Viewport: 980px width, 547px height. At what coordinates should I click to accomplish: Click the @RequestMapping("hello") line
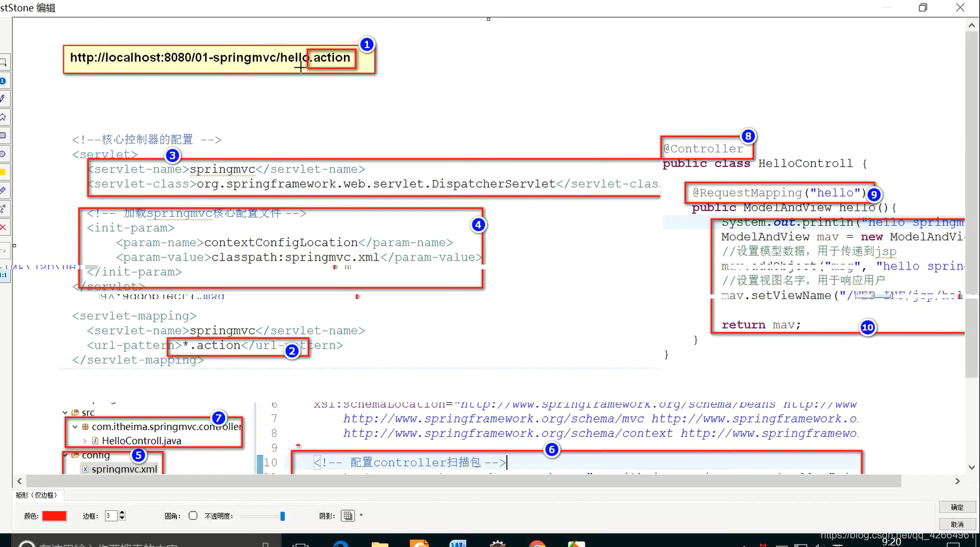pos(779,193)
